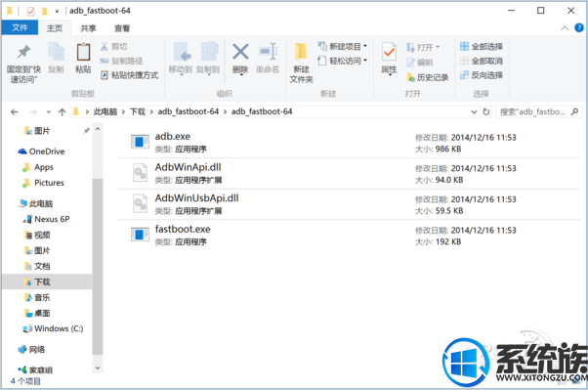Click This PC in the address breadcrumb

pyautogui.click(x=105, y=111)
